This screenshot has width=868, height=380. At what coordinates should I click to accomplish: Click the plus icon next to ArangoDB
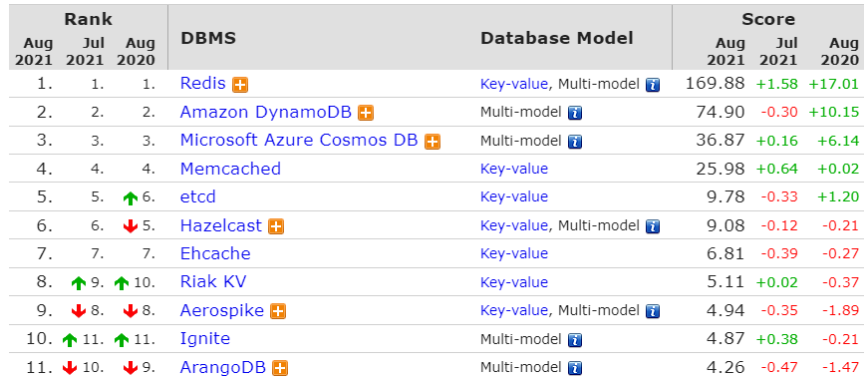(280, 368)
